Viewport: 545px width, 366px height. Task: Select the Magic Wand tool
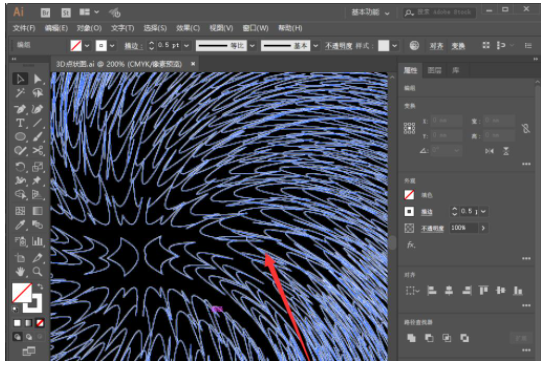click(20, 93)
